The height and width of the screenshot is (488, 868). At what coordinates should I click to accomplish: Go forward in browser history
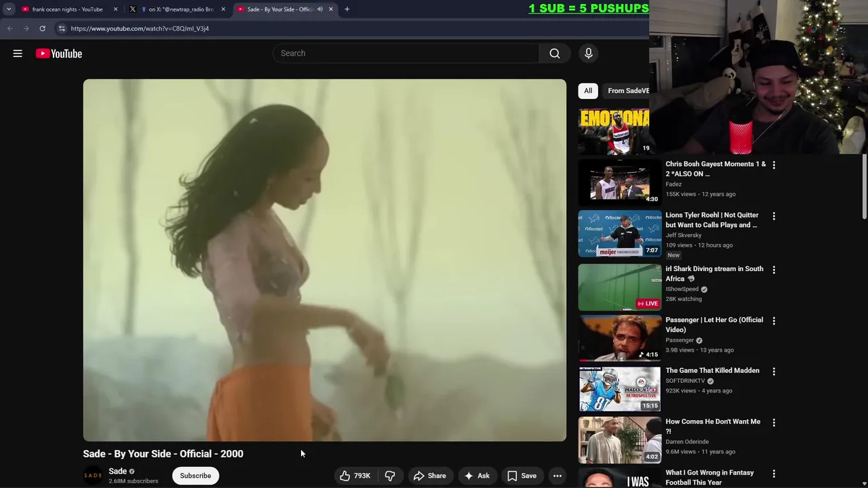pos(26,28)
